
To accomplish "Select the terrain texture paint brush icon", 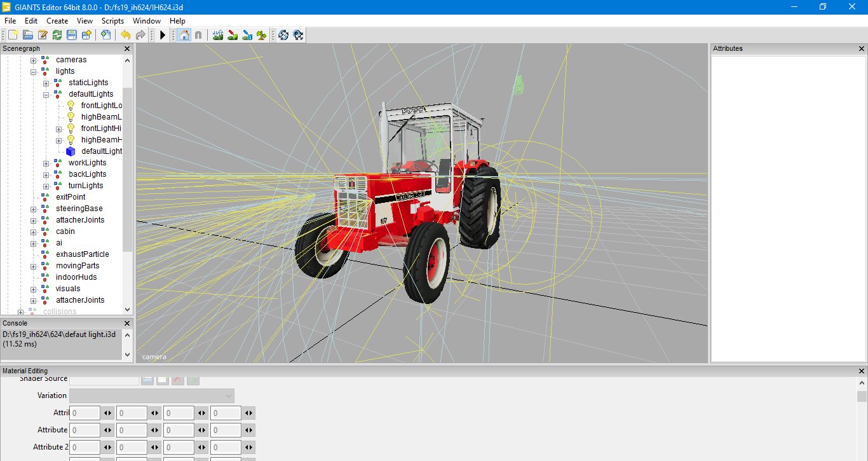I will (233, 35).
